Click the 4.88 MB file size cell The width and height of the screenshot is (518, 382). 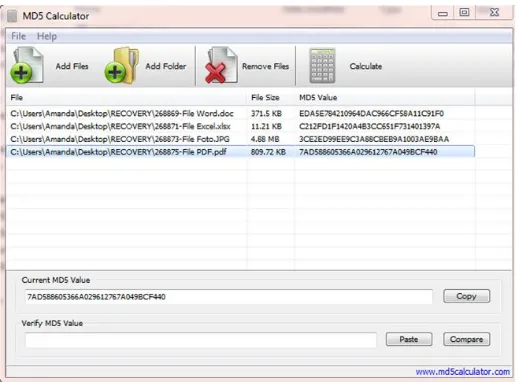click(x=265, y=139)
